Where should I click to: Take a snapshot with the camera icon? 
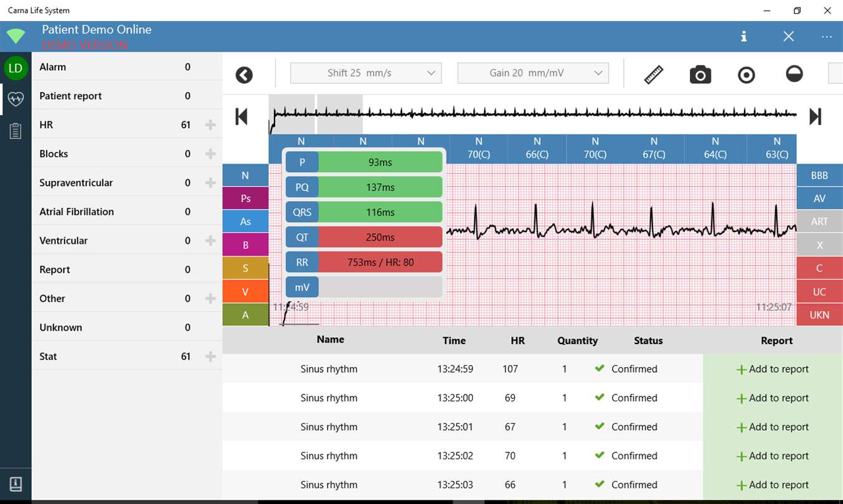point(700,75)
